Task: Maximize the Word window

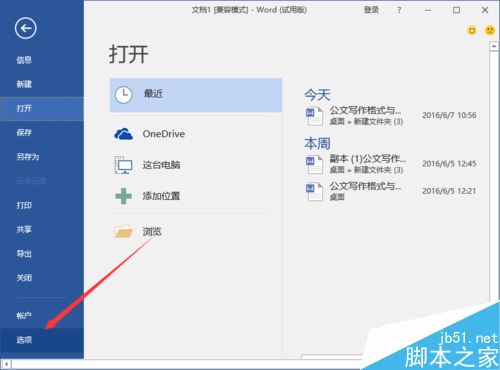Action: [x=456, y=10]
